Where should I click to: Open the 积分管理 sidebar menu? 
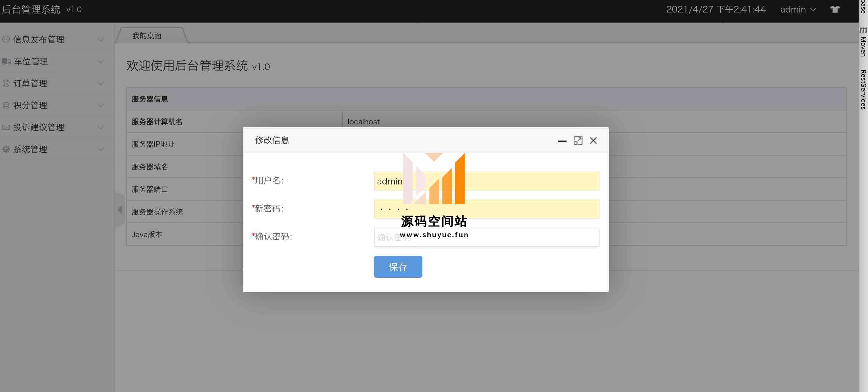coord(57,105)
